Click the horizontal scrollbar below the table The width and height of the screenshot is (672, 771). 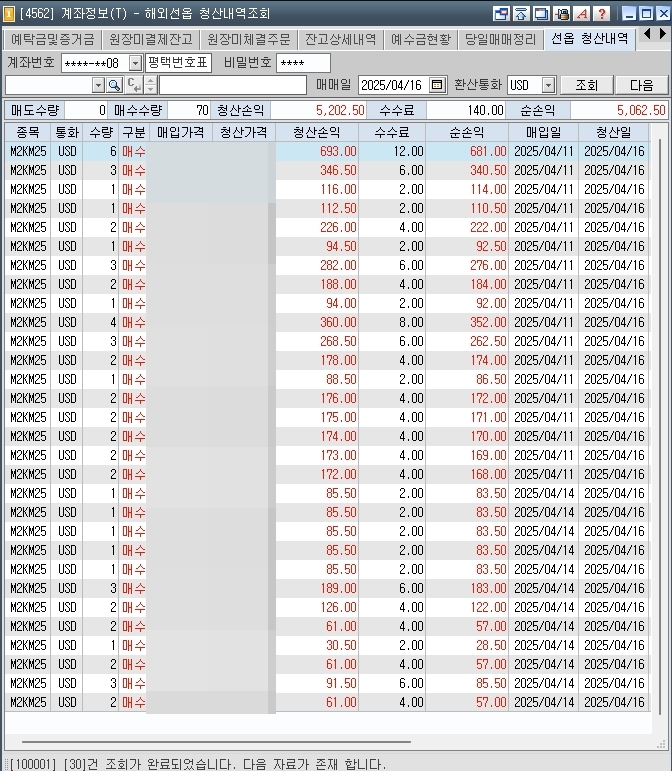click(x=216, y=741)
